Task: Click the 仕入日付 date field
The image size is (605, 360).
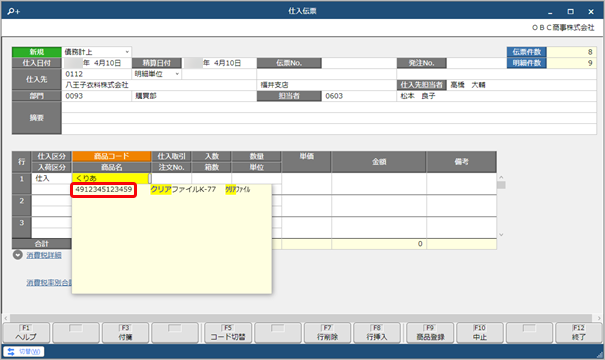Action: (97, 63)
